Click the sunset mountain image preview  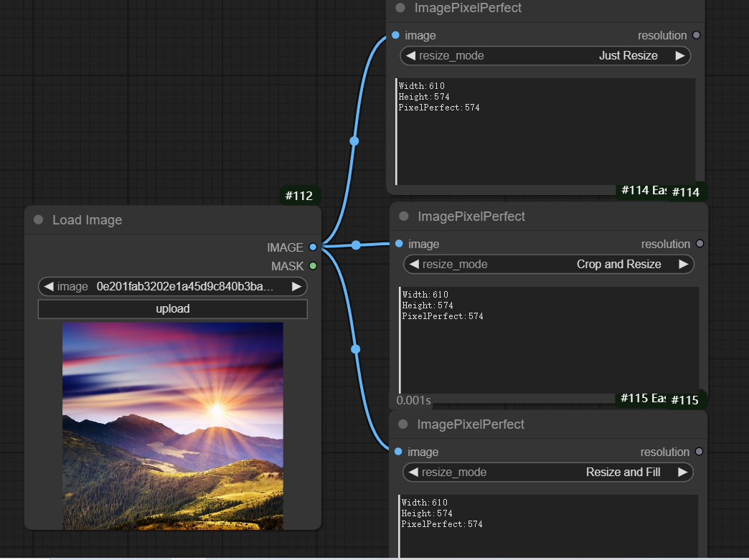173,426
